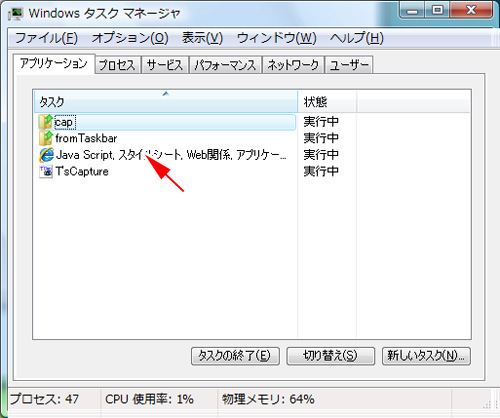Click the 新しいタスク(N)... button
This screenshot has width=500, height=418.
426,356
